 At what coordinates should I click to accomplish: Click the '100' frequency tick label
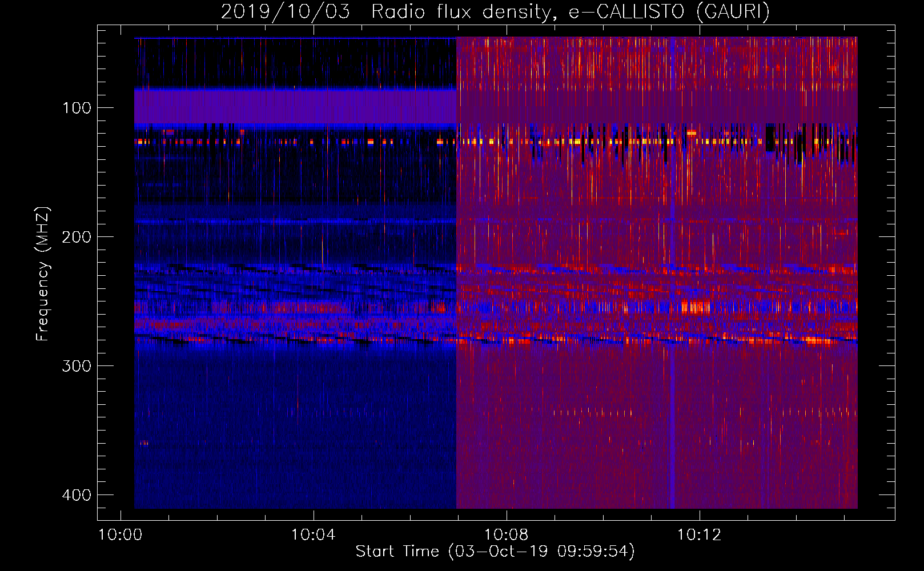point(77,108)
